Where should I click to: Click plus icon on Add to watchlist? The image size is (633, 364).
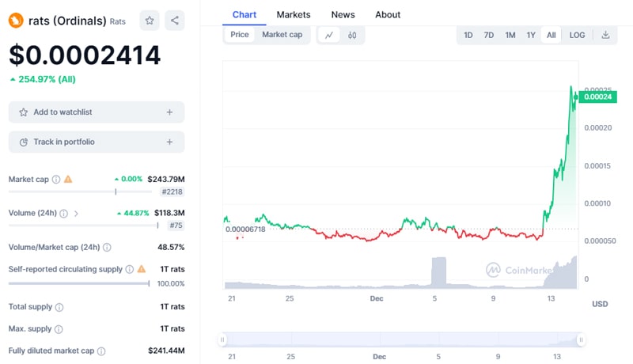point(169,112)
